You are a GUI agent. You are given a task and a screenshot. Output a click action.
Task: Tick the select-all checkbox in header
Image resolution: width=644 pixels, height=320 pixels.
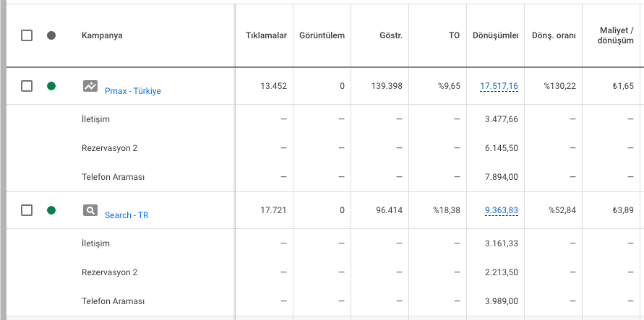(x=27, y=35)
